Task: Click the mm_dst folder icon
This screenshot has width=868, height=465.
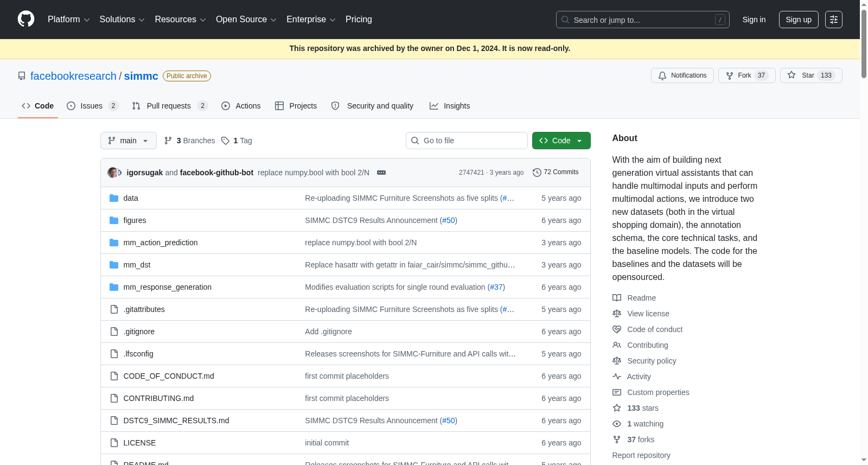Action: coord(114,265)
